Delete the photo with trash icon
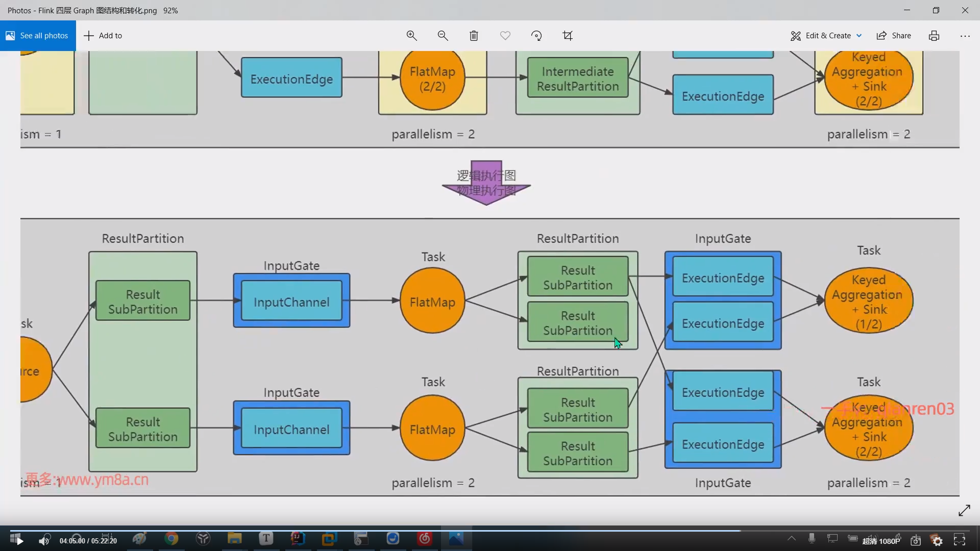This screenshot has height=551, width=980. click(x=474, y=36)
